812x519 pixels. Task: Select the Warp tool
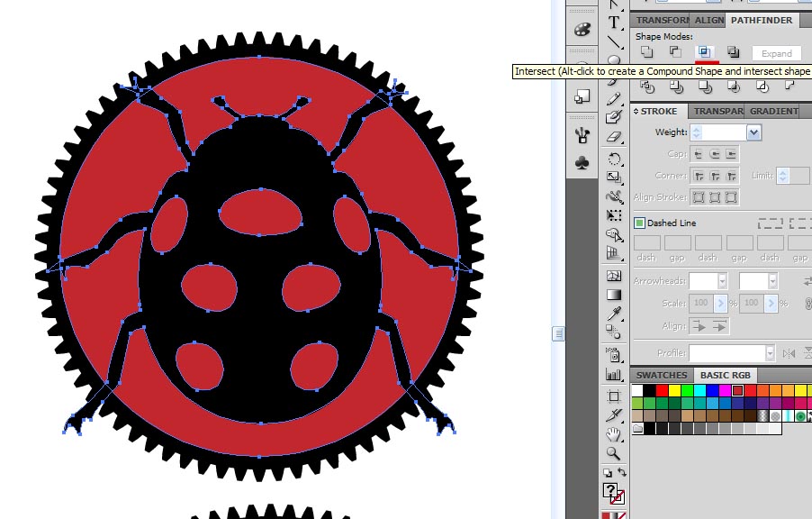[x=614, y=196]
